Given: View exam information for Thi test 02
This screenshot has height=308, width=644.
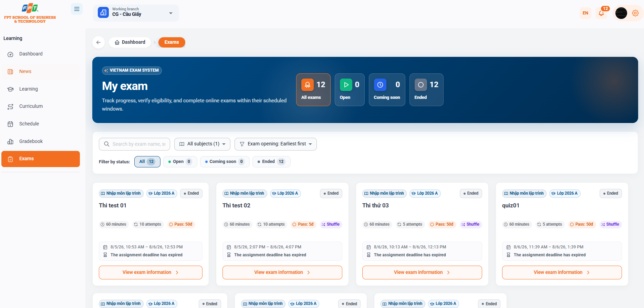Looking at the screenshot, I should [282, 273].
